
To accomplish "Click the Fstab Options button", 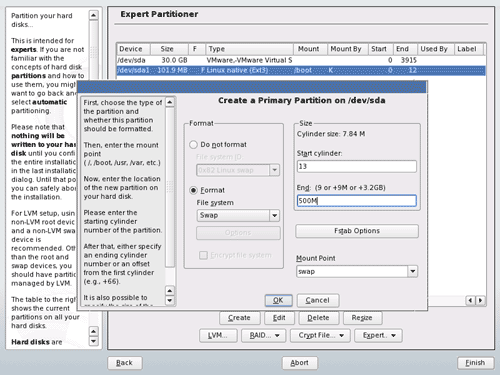I will click(x=357, y=231).
